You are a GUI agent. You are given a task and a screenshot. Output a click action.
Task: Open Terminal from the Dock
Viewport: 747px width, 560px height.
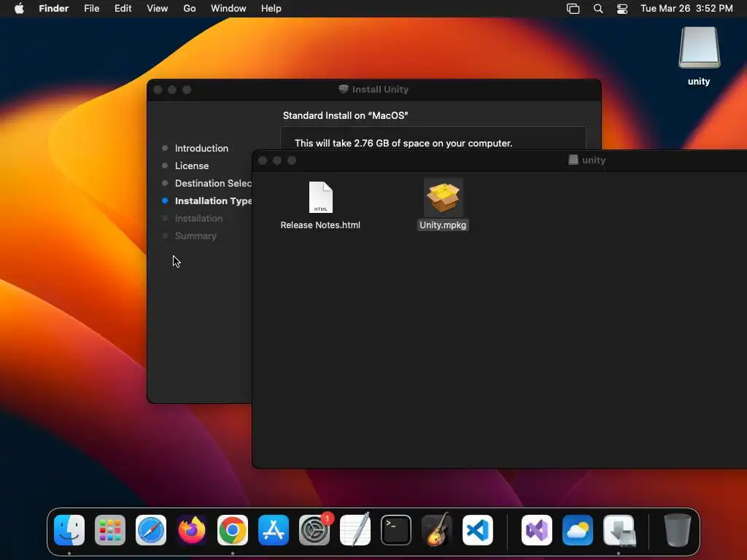point(396,530)
